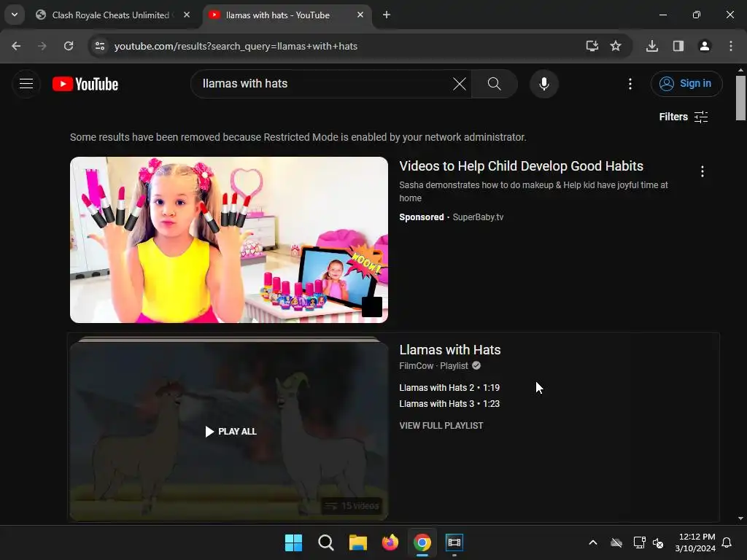
Task: Click the scrollbar down arrow
Action: pos(741,518)
